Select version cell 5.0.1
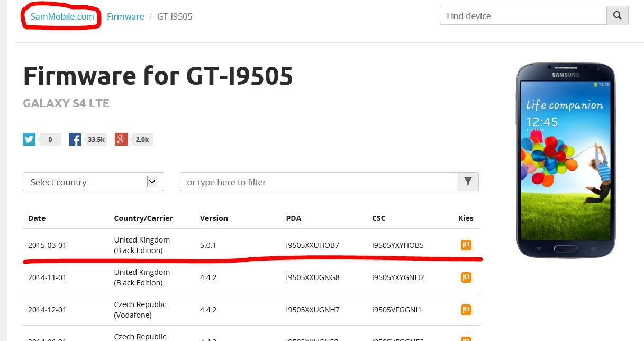Screen dimensions: 644x341 pos(208,245)
